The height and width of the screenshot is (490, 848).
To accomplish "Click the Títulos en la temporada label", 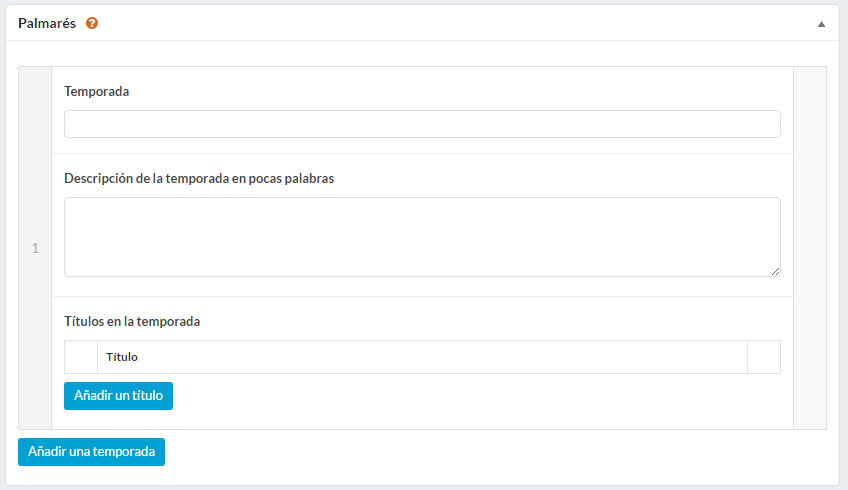I will point(132,321).
